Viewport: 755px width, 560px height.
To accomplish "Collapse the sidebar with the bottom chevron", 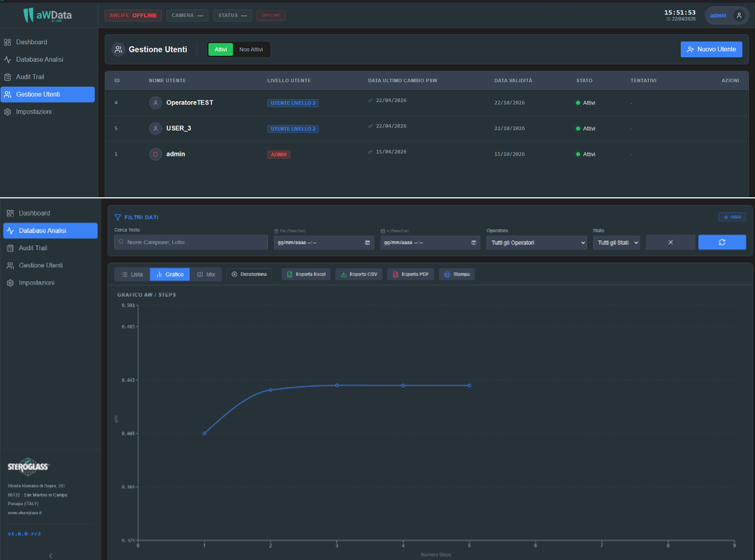I will [50, 556].
